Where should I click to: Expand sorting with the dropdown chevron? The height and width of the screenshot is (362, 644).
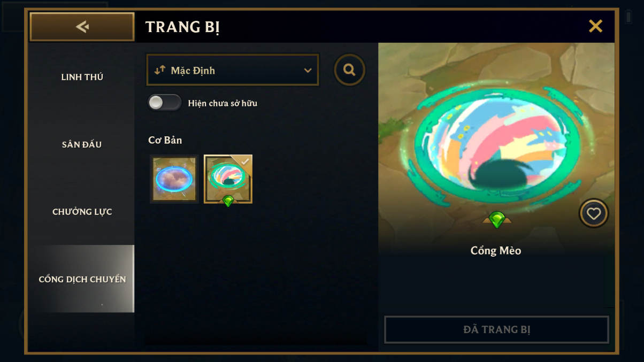(308, 70)
